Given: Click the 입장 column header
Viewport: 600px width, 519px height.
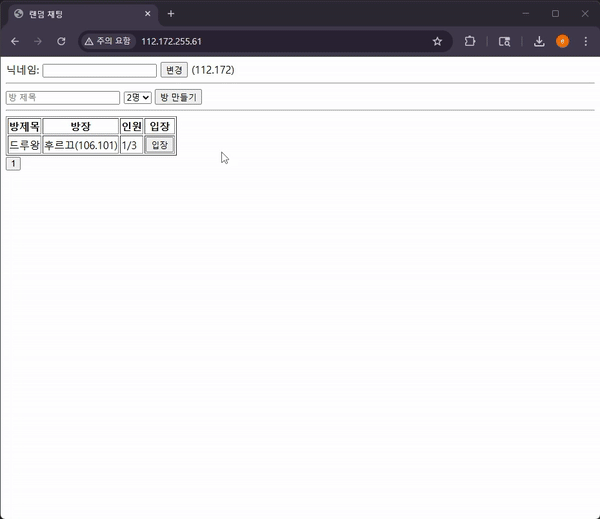Looking at the screenshot, I should (x=160, y=126).
